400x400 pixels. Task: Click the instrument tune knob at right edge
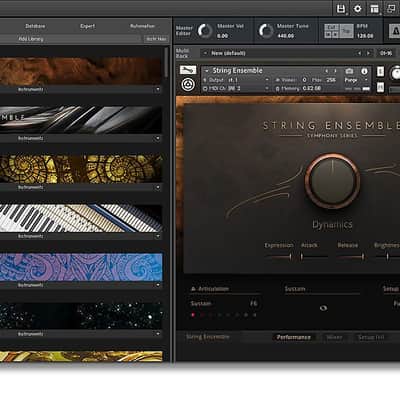(396, 73)
